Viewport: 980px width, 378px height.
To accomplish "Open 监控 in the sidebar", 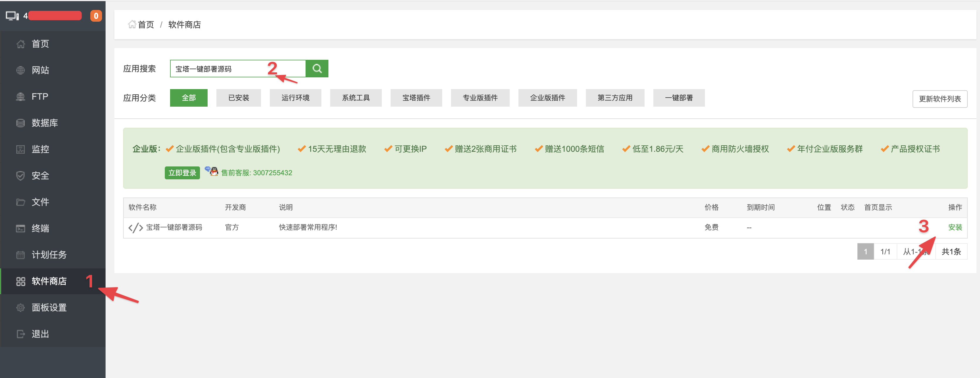I will (x=53, y=149).
